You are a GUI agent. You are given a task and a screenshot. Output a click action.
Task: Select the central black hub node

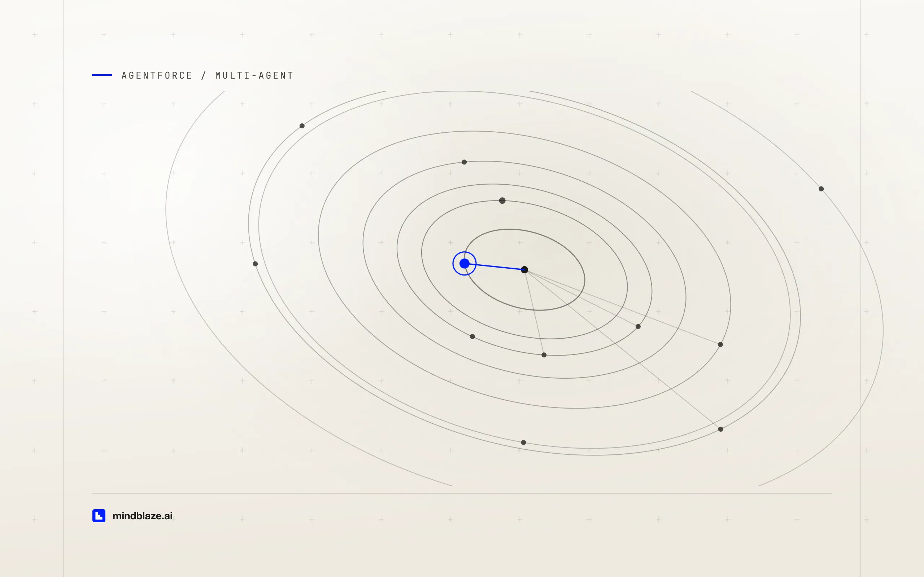pos(524,269)
